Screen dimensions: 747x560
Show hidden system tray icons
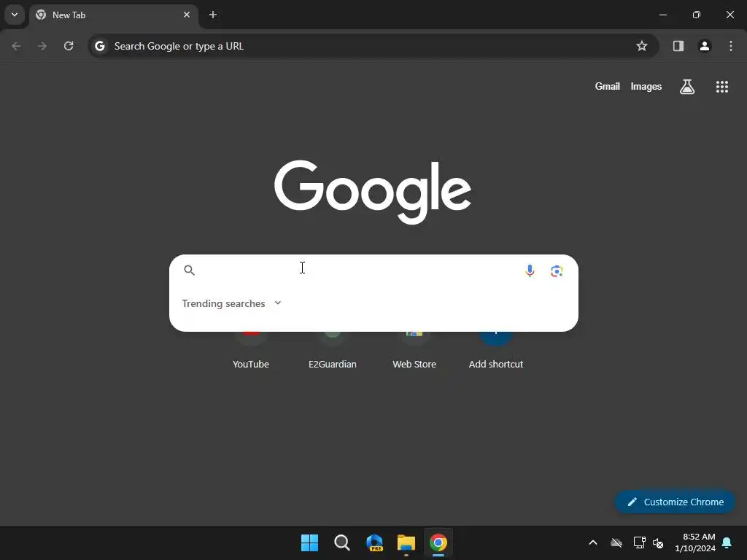pyautogui.click(x=593, y=542)
